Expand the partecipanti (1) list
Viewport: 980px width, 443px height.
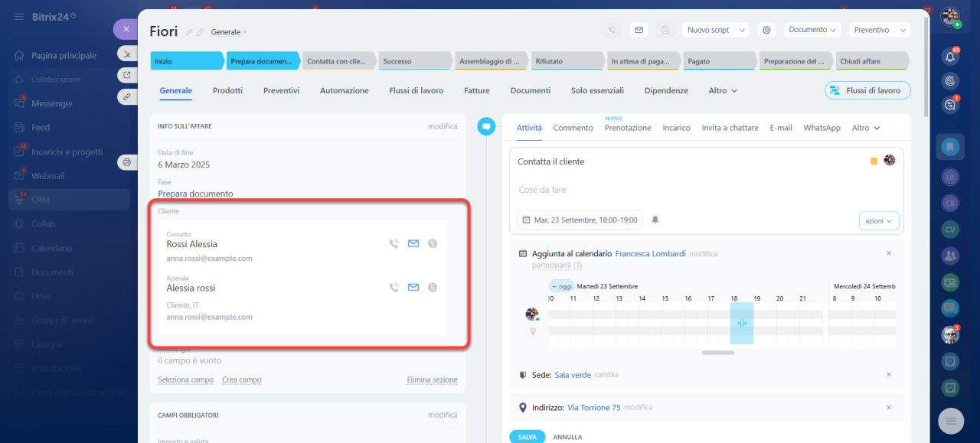pos(557,265)
